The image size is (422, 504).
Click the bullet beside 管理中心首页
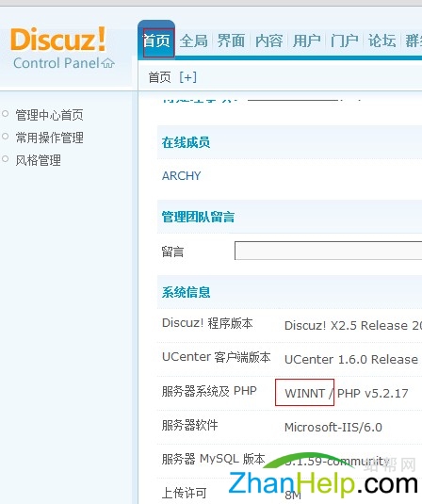pyautogui.click(x=5, y=113)
